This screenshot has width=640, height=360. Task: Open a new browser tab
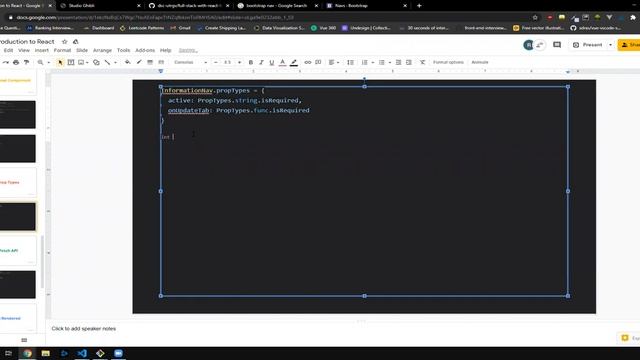pyautogui.click(x=419, y=6)
